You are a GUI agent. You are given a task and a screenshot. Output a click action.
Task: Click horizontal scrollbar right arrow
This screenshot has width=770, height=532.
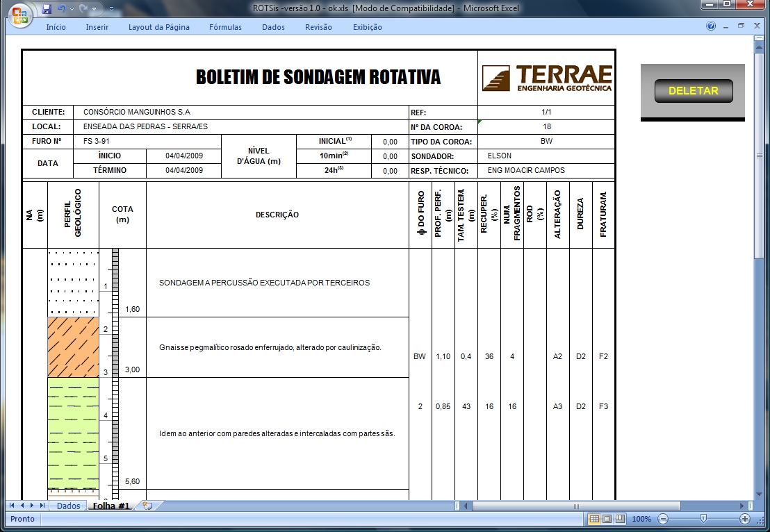point(742,506)
